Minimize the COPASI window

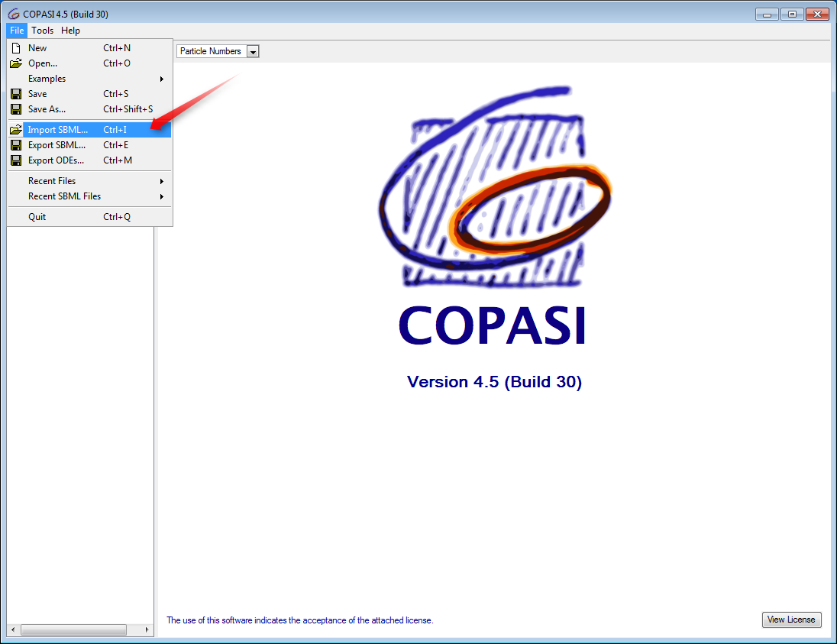[767, 15]
